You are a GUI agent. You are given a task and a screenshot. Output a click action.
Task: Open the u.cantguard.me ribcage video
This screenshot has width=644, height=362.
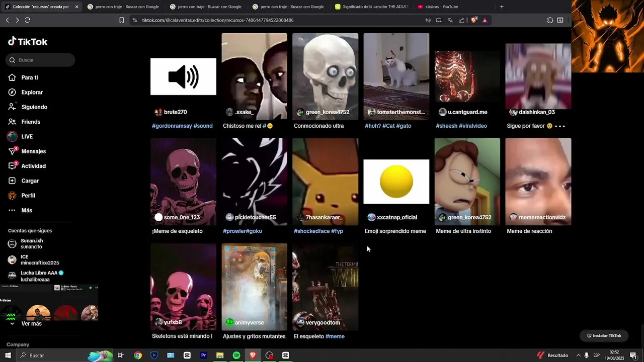tap(467, 76)
